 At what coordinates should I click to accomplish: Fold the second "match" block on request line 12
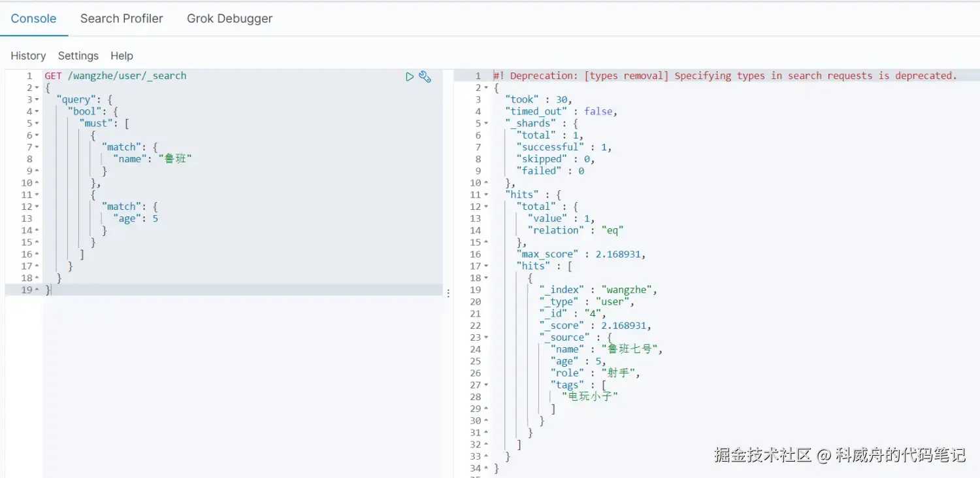tap(37, 207)
